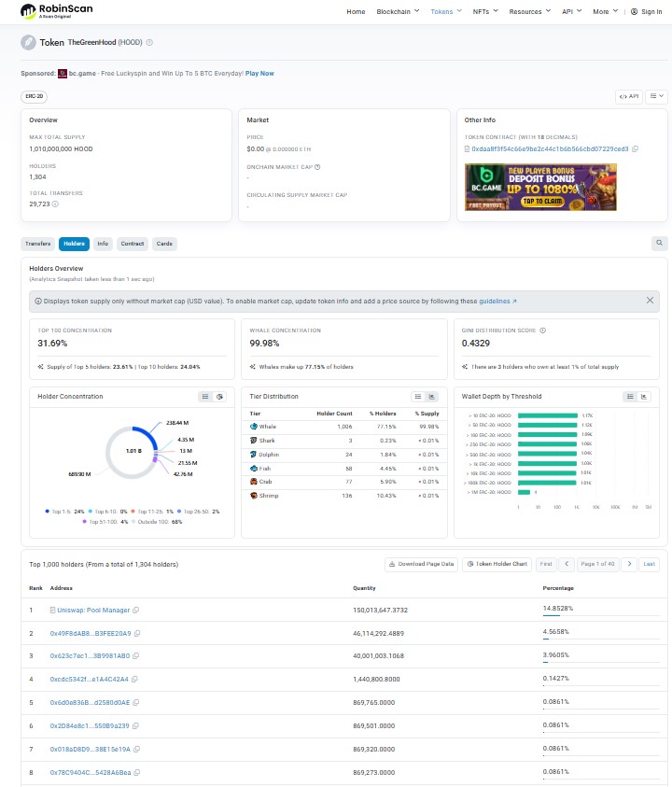The height and width of the screenshot is (787, 672).
Task: Open the Page 1 of 40 selector
Action: coord(597,564)
